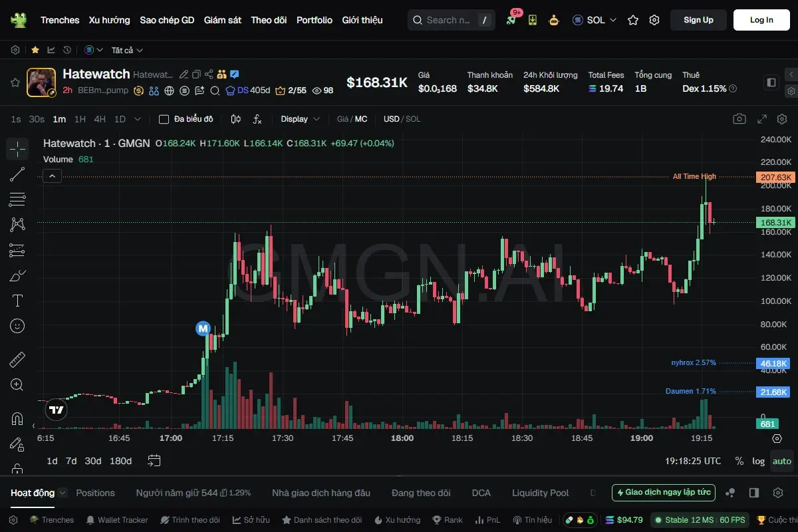Copy the Hatewatch token name

[x=196, y=74]
